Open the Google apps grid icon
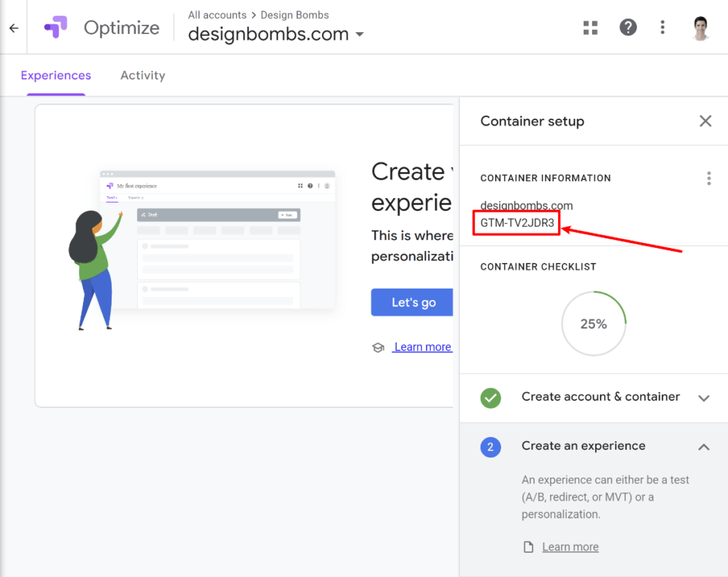Image resolution: width=728 pixels, height=577 pixels. pyautogui.click(x=590, y=28)
